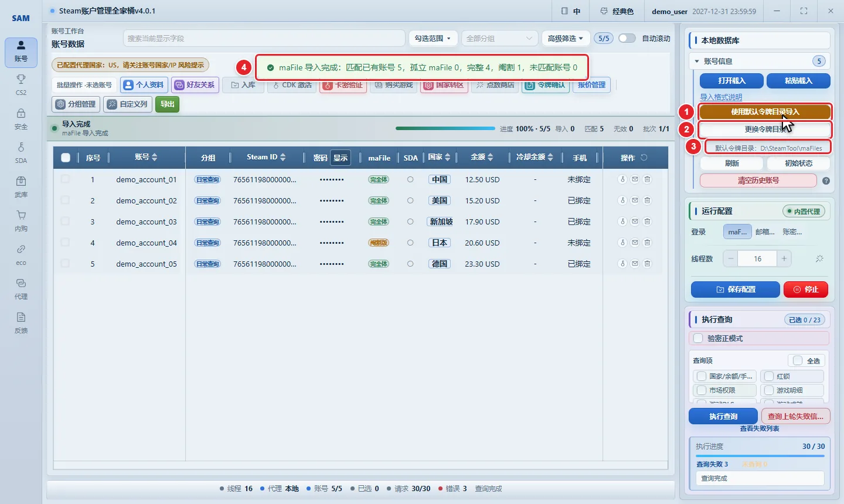Screen dimensions: 844x504
Task: Open the 查看失败列表 link
Action: pyautogui.click(x=760, y=429)
